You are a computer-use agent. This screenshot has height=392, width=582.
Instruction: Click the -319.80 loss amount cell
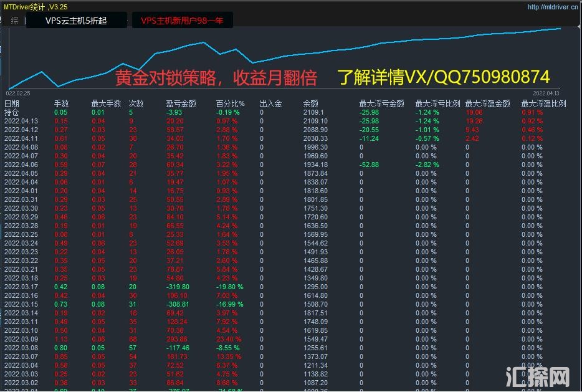click(x=178, y=287)
